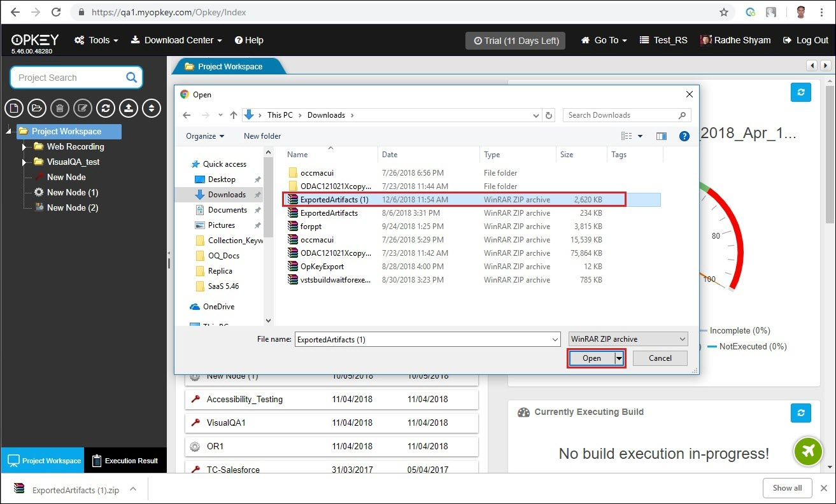Open Radhe Shyam user profile
The height and width of the screenshot is (504, 836).
pos(735,40)
